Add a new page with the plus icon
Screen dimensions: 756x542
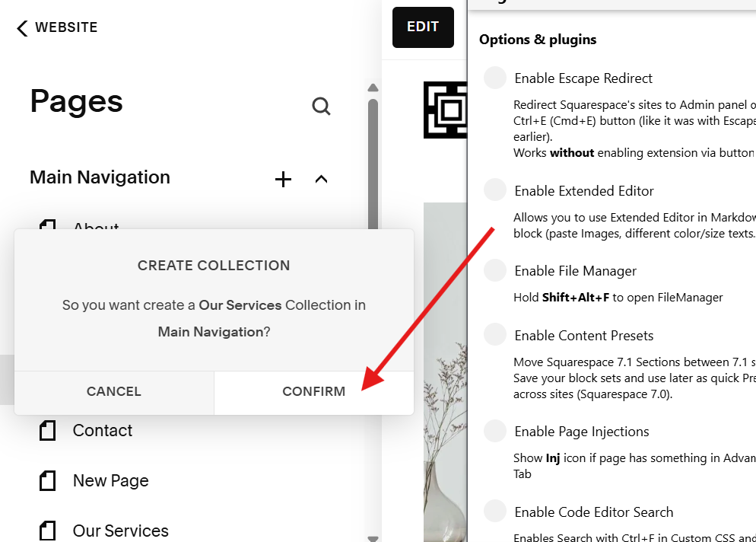283,179
